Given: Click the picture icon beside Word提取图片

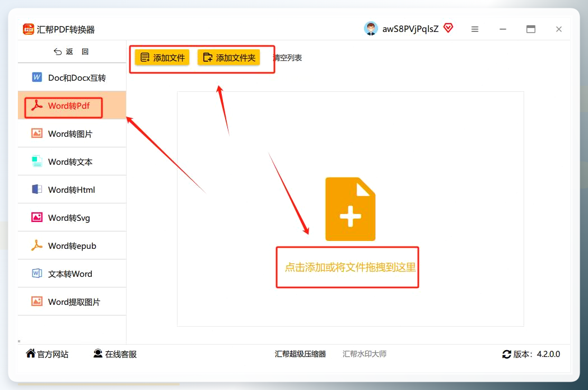Looking at the screenshot, I should (x=37, y=301).
